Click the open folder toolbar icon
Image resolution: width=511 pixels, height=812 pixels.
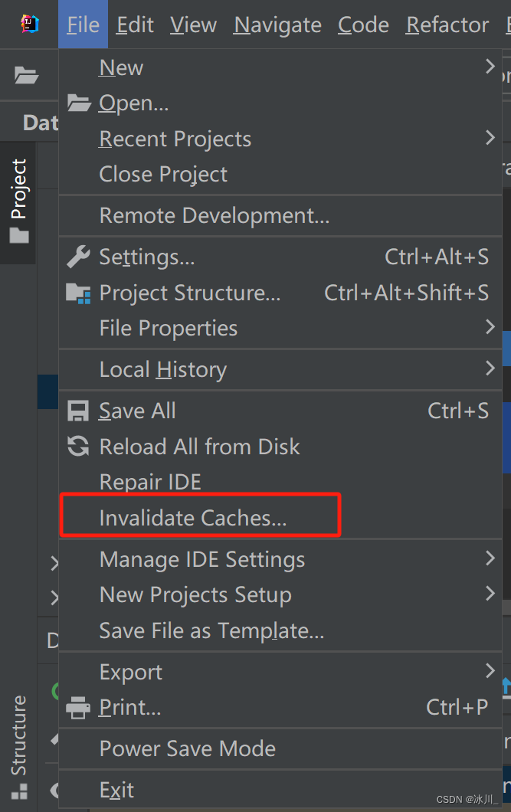click(26, 75)
